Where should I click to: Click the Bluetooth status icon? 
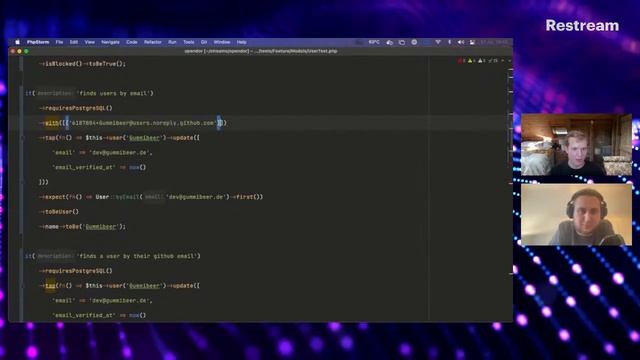click(x=449, y=42)
